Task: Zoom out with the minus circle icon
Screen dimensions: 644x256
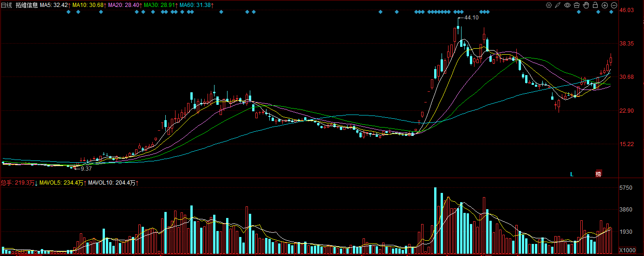Action: [613, 5]
